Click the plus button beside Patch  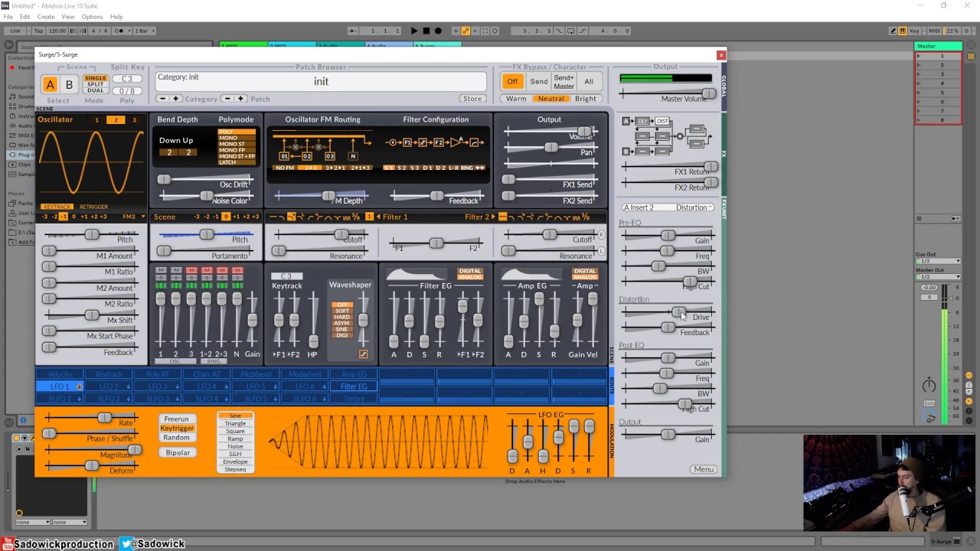coord(240,99)
